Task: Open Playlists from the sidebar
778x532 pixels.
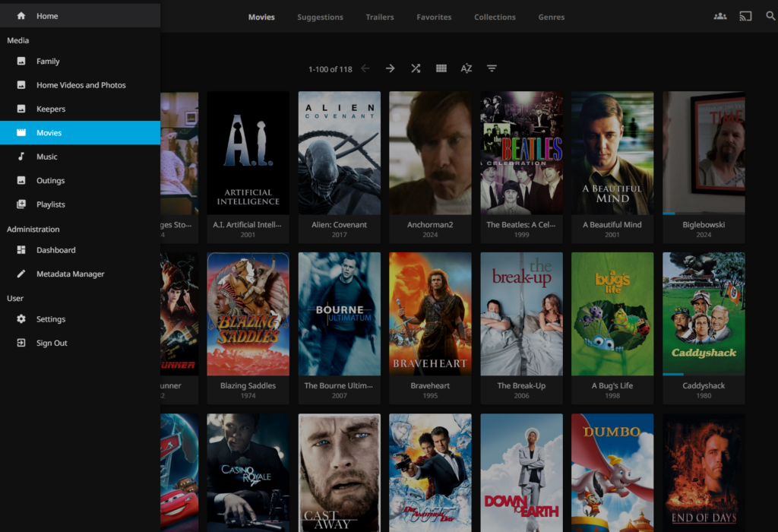Action: pos(80,204)
